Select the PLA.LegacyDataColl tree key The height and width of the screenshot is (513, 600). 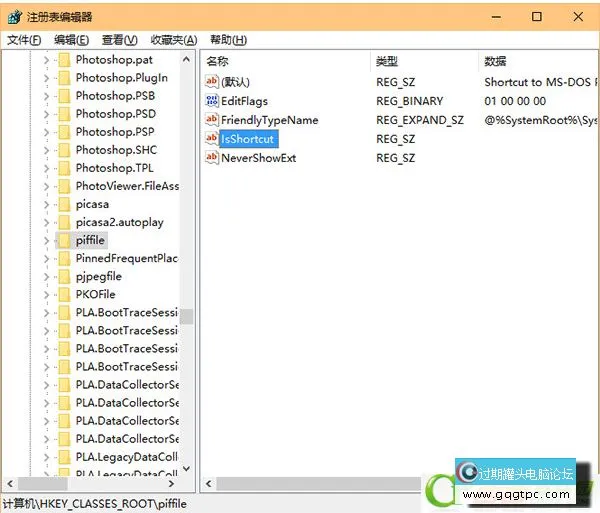[127, 457]
